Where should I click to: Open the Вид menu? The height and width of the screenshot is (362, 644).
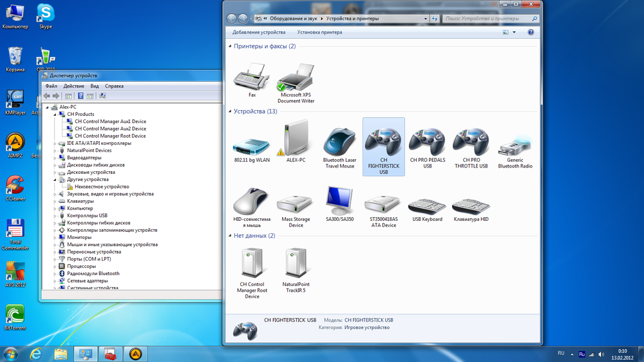[x=95, y=86]
